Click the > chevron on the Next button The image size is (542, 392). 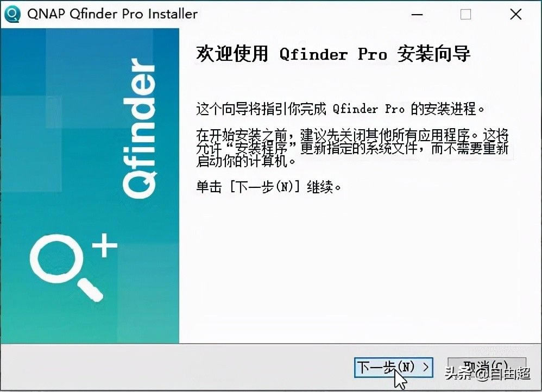pyautogui.click(x=426, y=367)
